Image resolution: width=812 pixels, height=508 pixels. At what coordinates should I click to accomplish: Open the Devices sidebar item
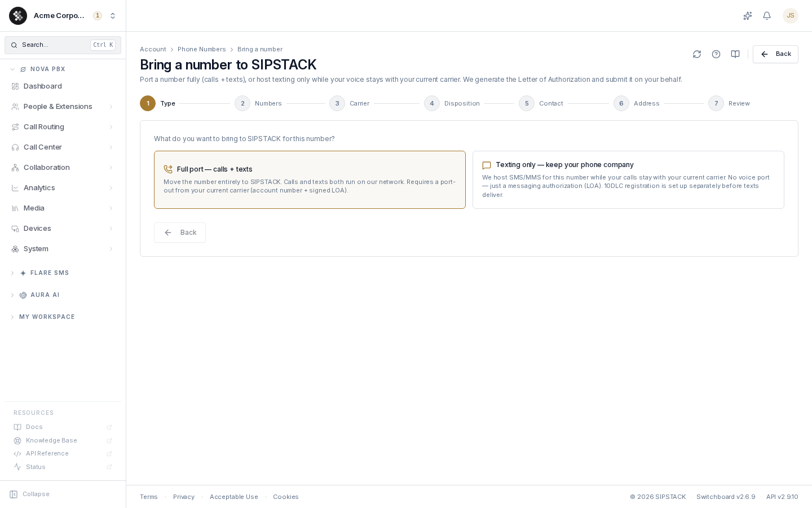pyautogui.click(x=63, y=229)
